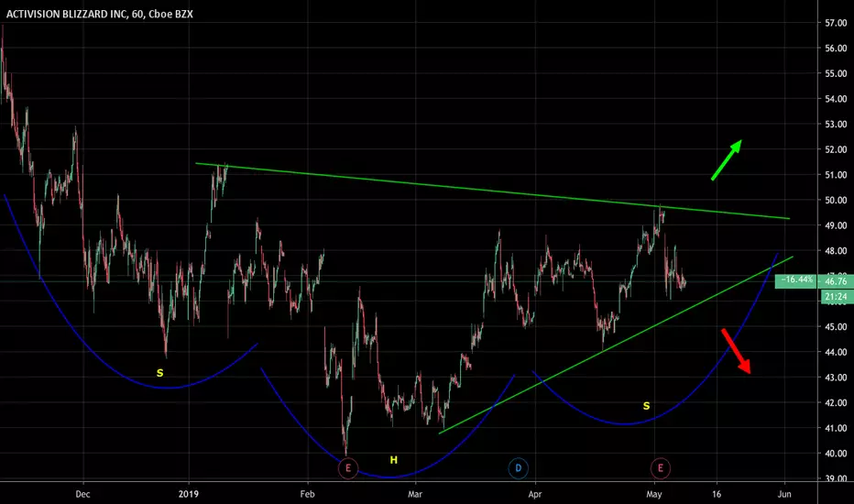Click the Mar label on time axis
This screenshot has height=504, width=854.
415,494
